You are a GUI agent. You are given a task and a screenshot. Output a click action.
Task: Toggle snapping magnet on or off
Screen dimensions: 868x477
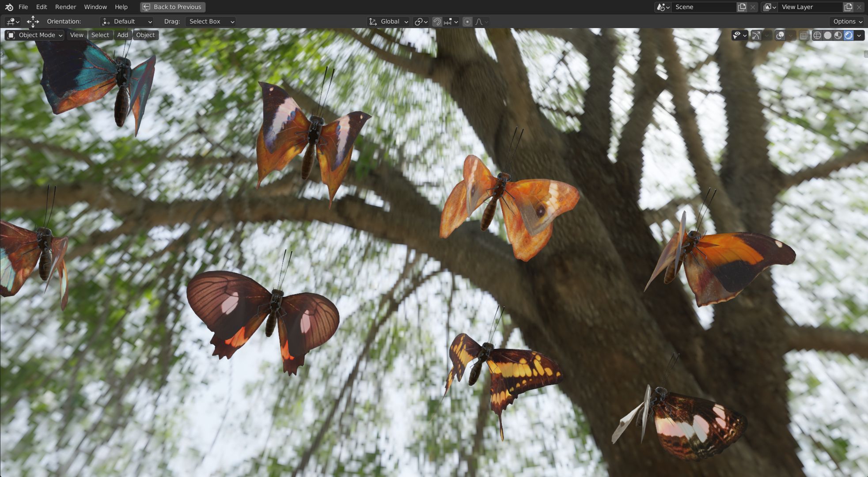coord(437,22)
